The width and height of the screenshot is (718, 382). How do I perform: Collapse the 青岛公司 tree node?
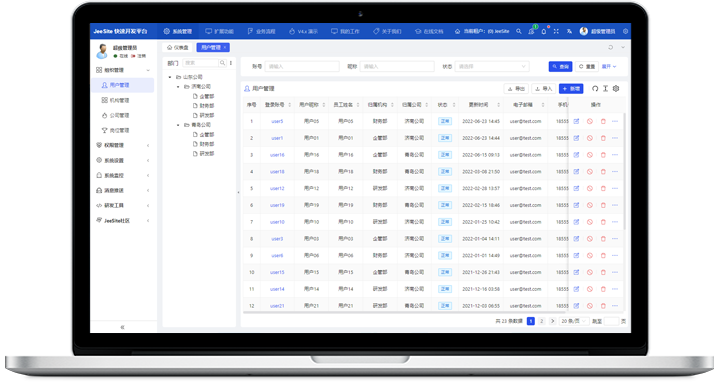[178, 125]
